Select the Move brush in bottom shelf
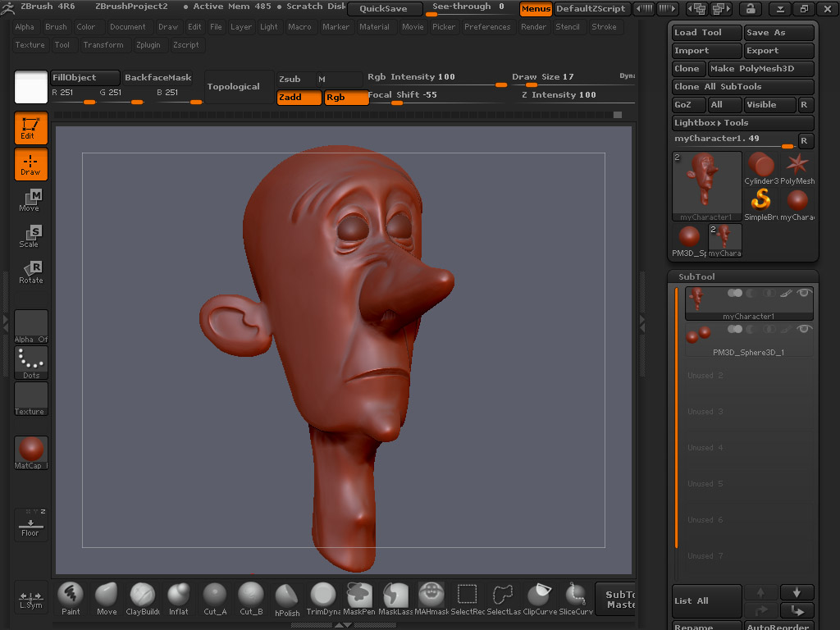The width and height of the screenshot is (840, 630). 106,598
